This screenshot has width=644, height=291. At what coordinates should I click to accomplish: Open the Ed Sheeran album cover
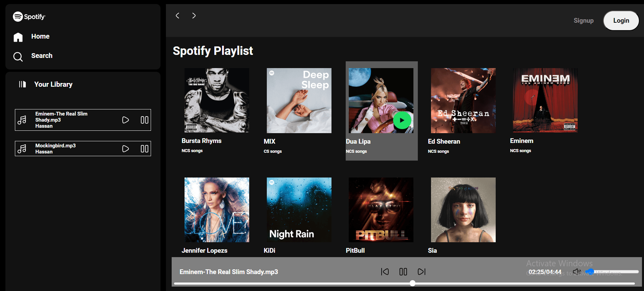pyautogui.click(x=463, y=101)
